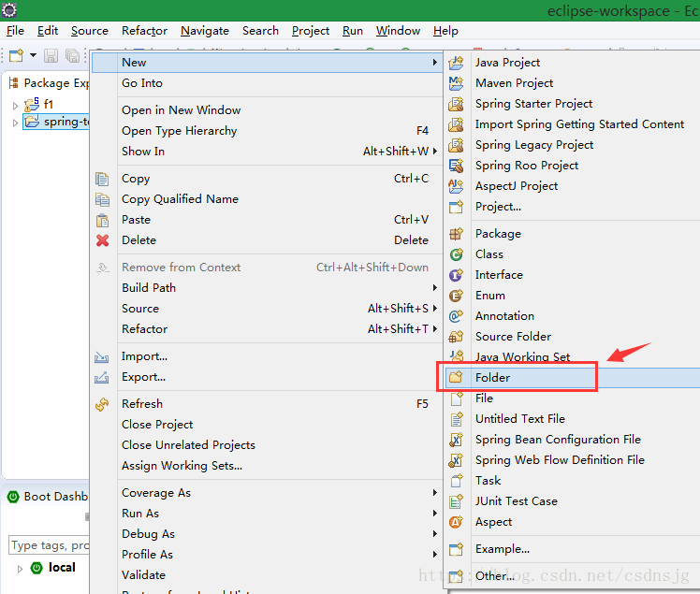Select Import Spring Getting Started Content

[x=573, y=124]
